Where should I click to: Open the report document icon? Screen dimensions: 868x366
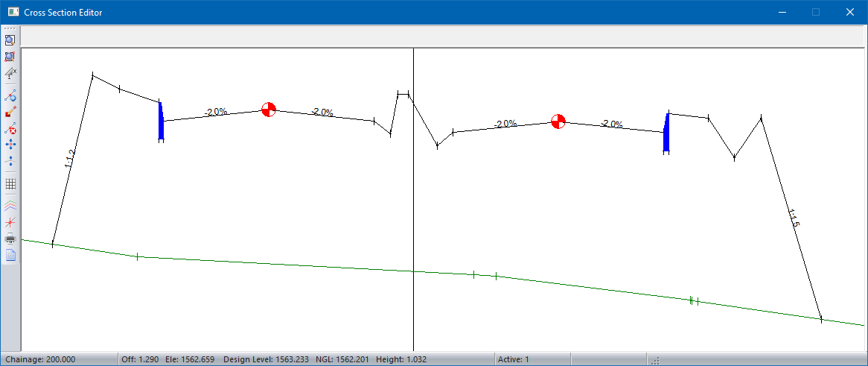tap(10, 255)
